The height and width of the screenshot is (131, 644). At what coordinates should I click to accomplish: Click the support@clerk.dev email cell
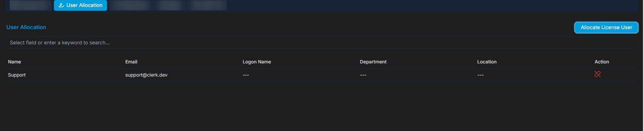(146, 75)
